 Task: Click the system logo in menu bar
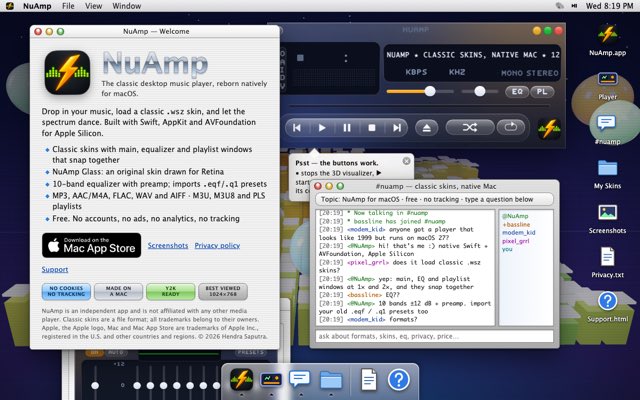(x=10, y=6)
